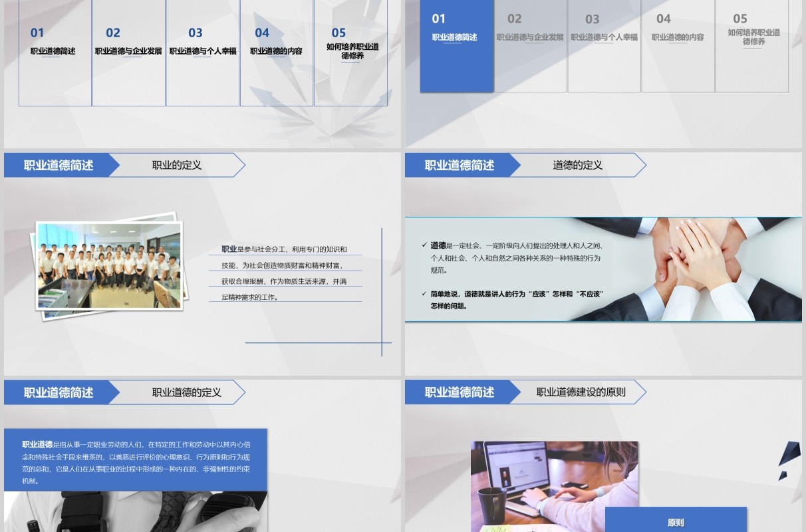Select the greyed 04 职业道德的内容 box
The image size is (806, 532).
pos(678,46)
